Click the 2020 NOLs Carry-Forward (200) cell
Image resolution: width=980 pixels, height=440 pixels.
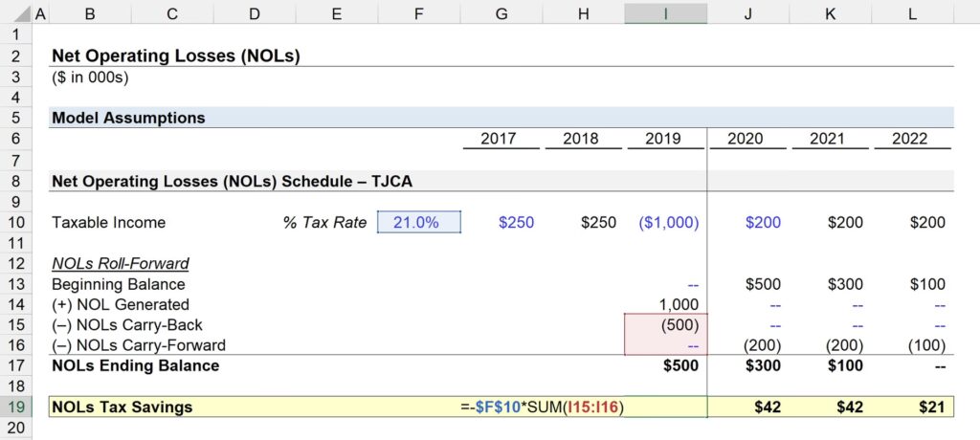747,345
